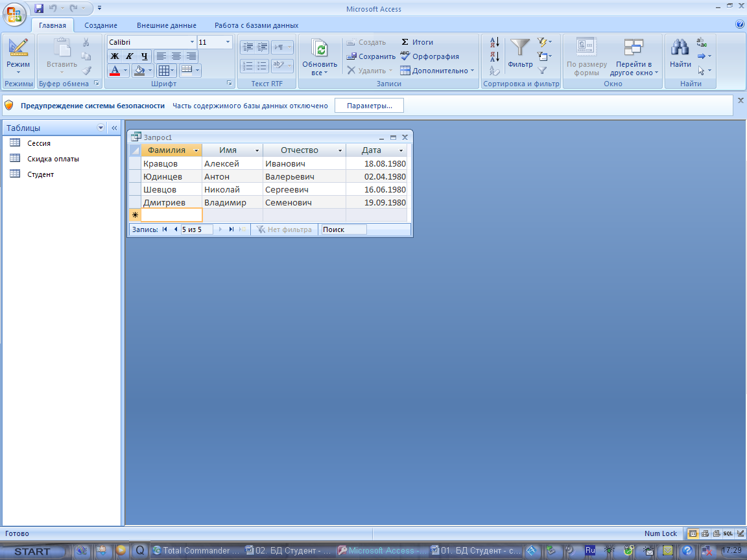Open advanced filter options icon

[x=544, y=56]
